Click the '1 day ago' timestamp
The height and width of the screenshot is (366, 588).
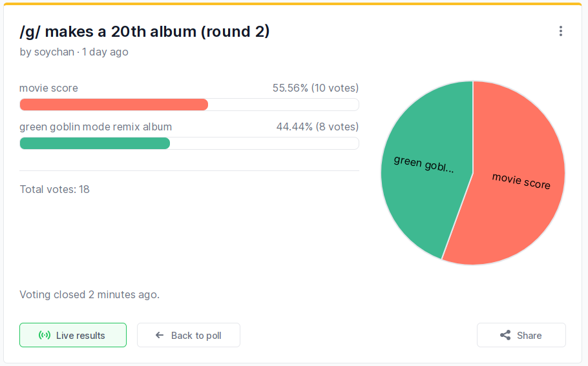[x=105, y=52]
